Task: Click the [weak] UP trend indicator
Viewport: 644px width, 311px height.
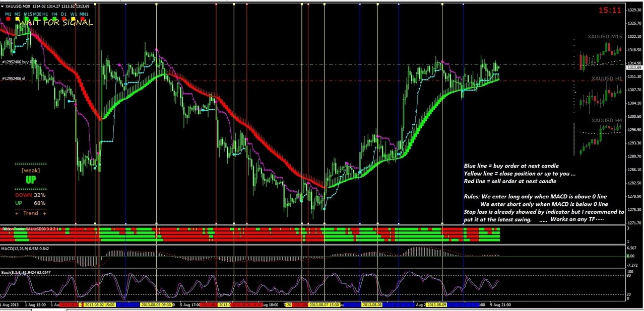Action: [31, 176]
